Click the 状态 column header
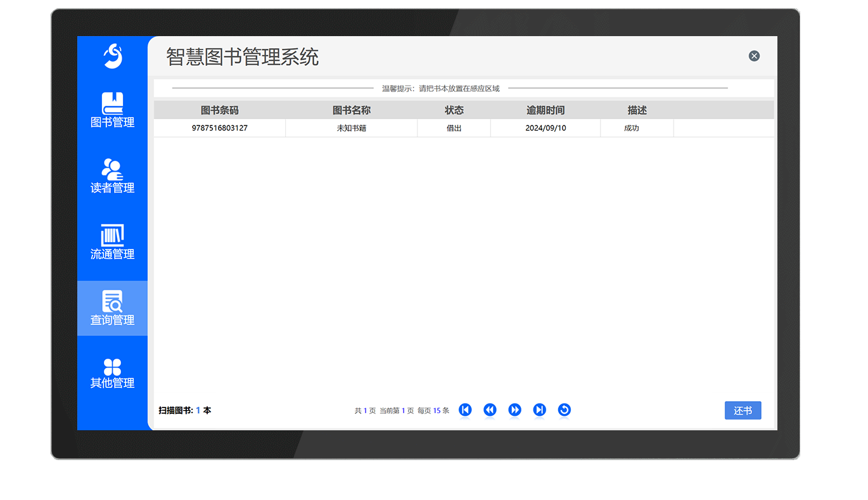This screenshot has width=868, height=500. click(454, 110)
